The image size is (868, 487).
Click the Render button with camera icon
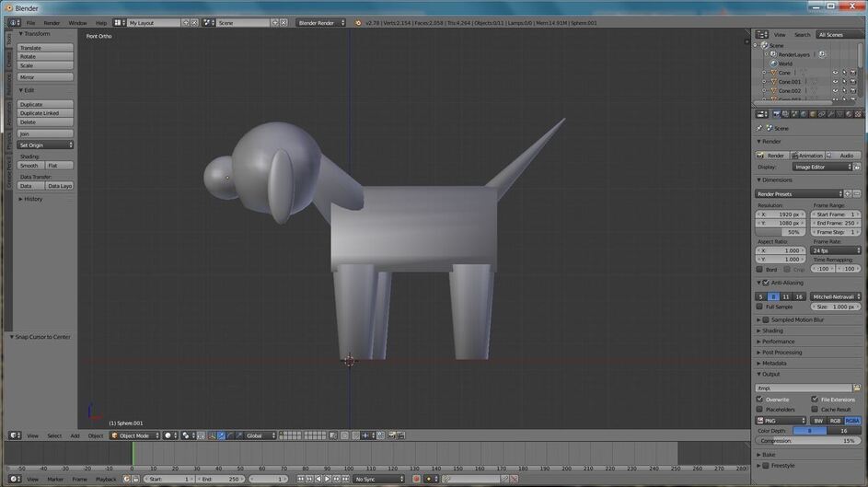tap(772, 156)
